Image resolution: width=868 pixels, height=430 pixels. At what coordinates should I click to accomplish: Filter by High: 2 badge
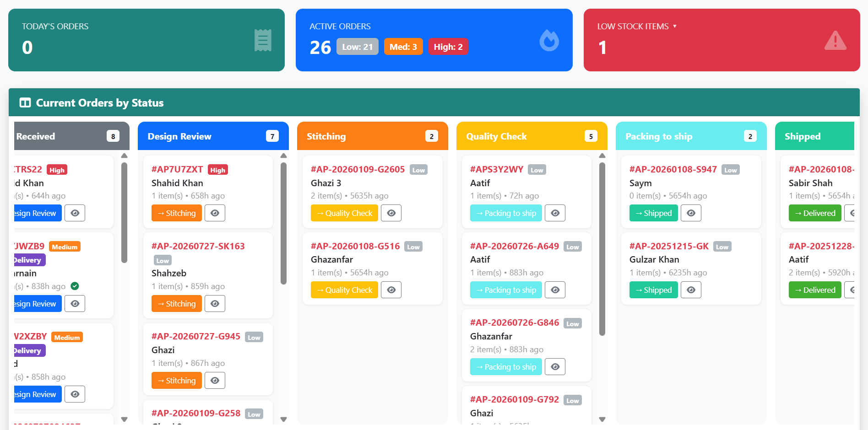pos(448,47)
